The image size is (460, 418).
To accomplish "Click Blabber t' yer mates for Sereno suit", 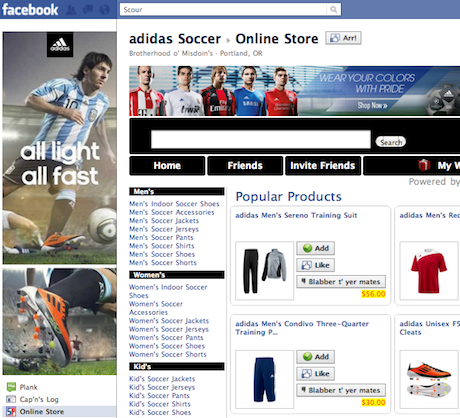I will click(x=341, y=282).
